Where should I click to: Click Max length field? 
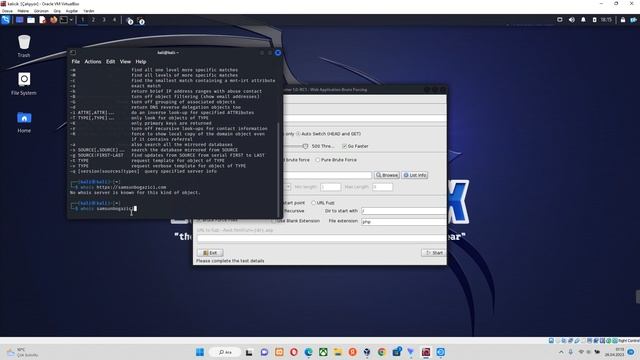tap(382, 187)
